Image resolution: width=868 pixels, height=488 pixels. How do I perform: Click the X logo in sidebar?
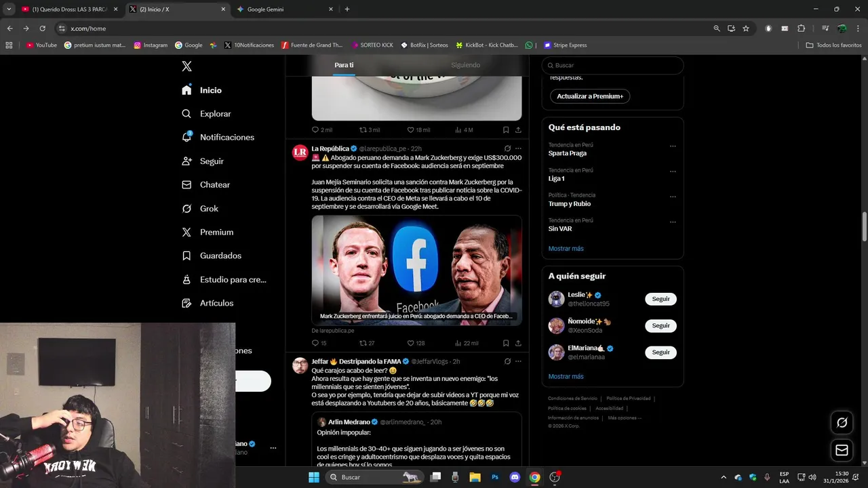point(186,66)
